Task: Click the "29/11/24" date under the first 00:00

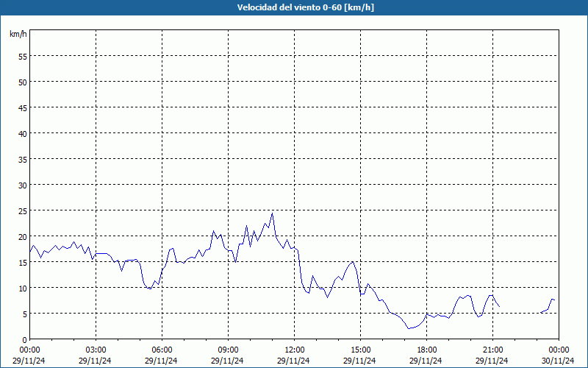Action: (x=29, y=361)
